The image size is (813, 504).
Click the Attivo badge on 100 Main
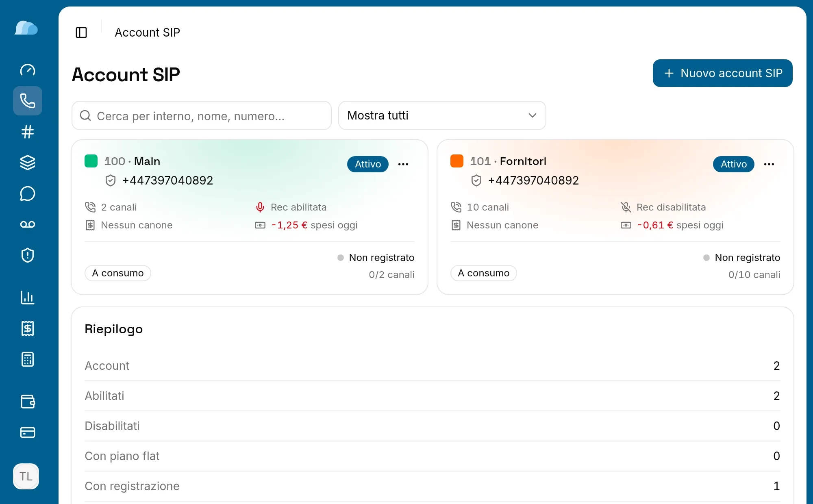pyautogui.click(x=368, y=164)
